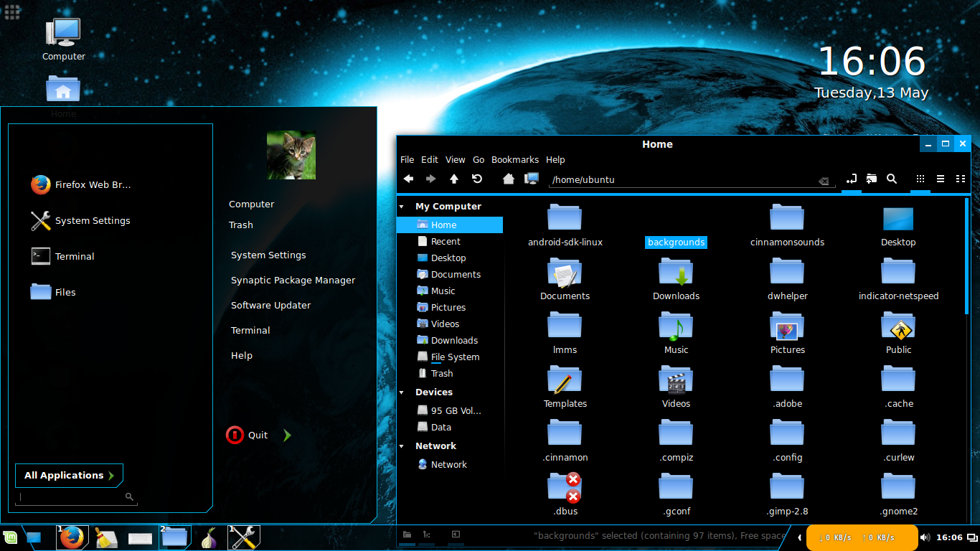The image size is (980, 551).
Task: Select the android-sdk-linux folder icon
Action: pos(565,217)
